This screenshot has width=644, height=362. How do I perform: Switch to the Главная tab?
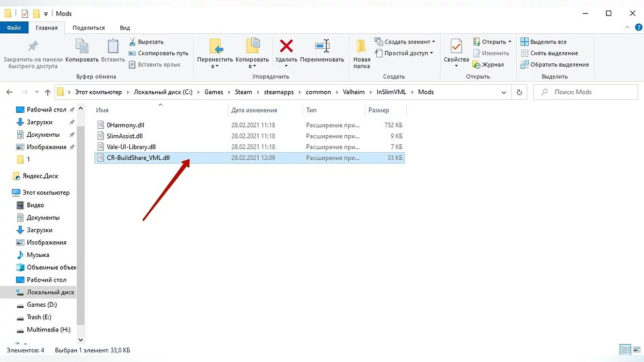coord(47,28)
